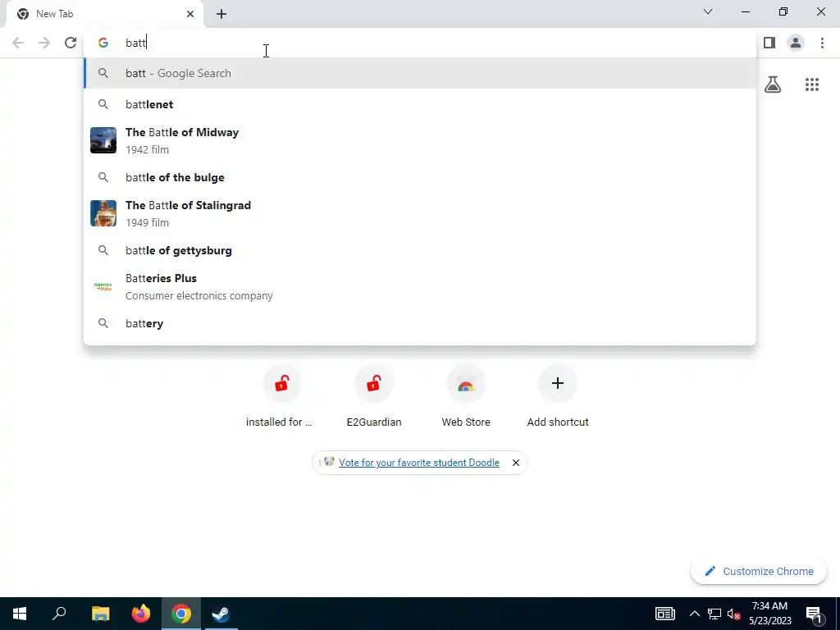Click the Customize Chrome button

(x=759, y=571)
